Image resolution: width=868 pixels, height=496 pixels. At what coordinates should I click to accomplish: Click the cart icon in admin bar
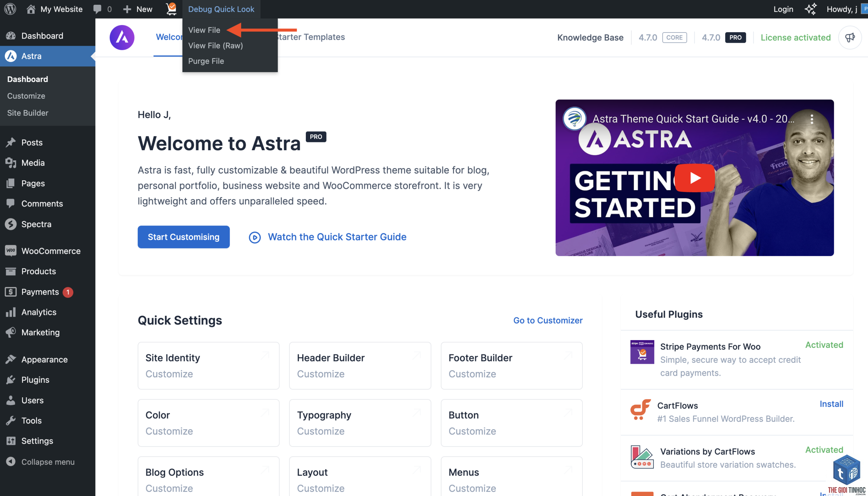pyautogui.click(x=171, y=9)
